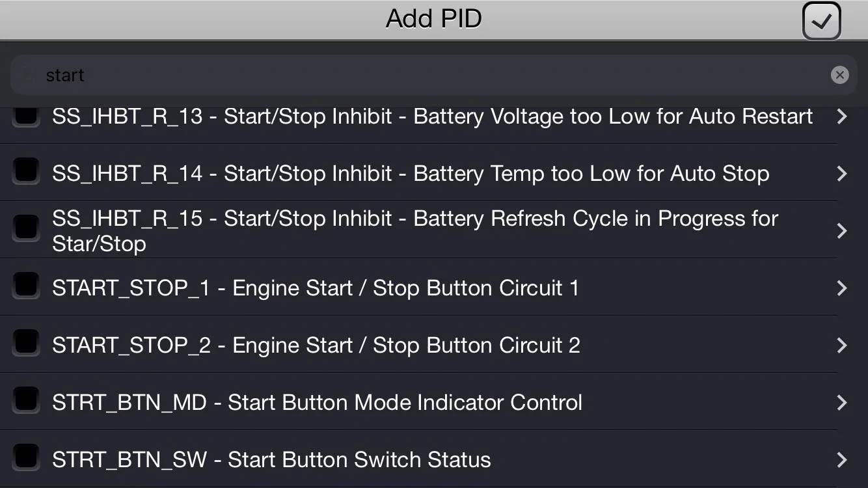Confirm selection with the checkmark icon
868x488 pixels.
point(821,21)
